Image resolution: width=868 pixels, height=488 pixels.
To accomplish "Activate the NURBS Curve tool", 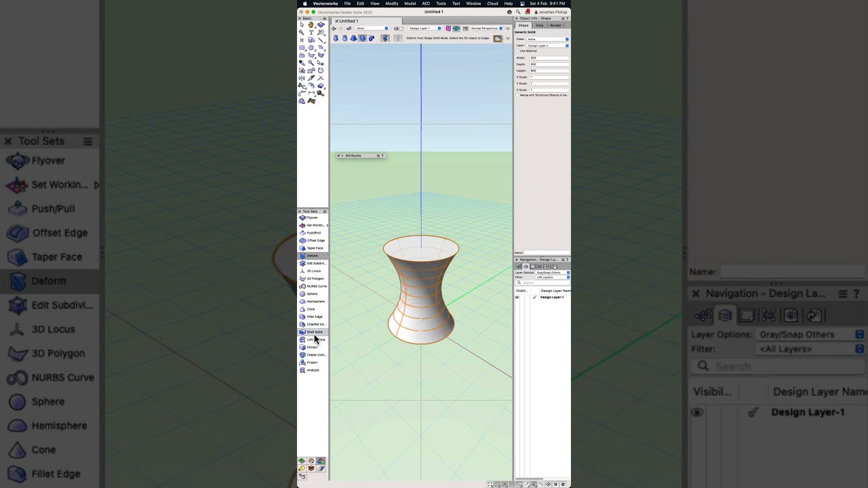I will [313, 286].
